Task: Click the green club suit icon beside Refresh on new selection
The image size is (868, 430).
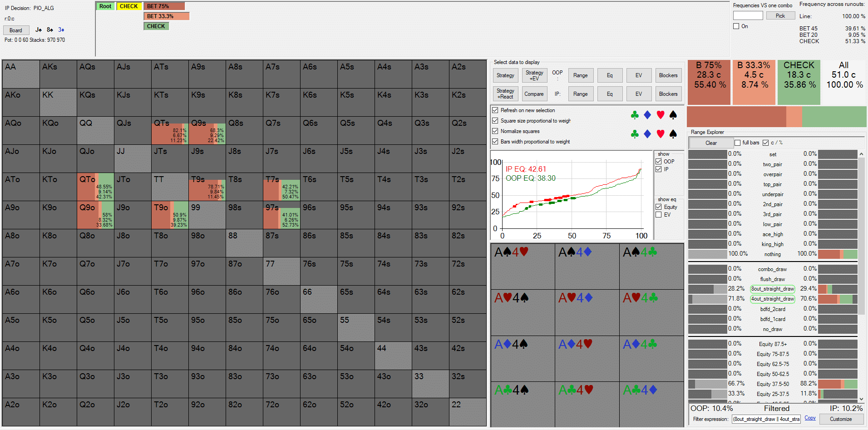Action: 635,115
